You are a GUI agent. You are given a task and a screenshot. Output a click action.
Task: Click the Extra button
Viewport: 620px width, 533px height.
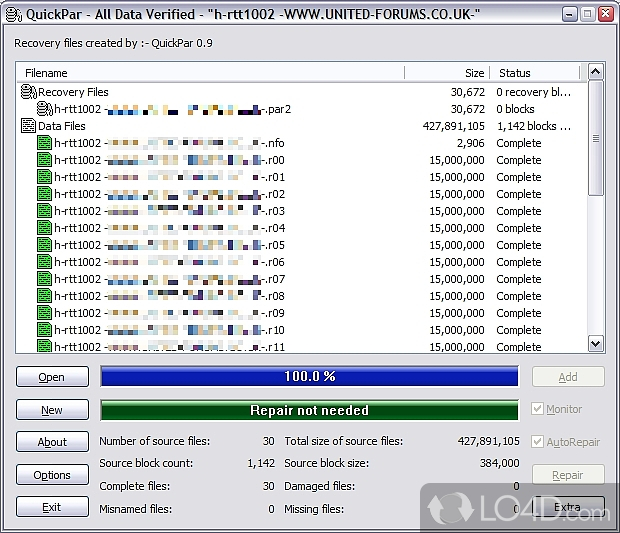pyautogui.click(x=568, y=507)
